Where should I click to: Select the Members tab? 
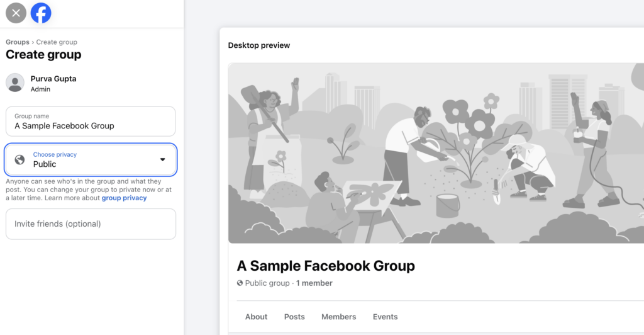(338, 317)
